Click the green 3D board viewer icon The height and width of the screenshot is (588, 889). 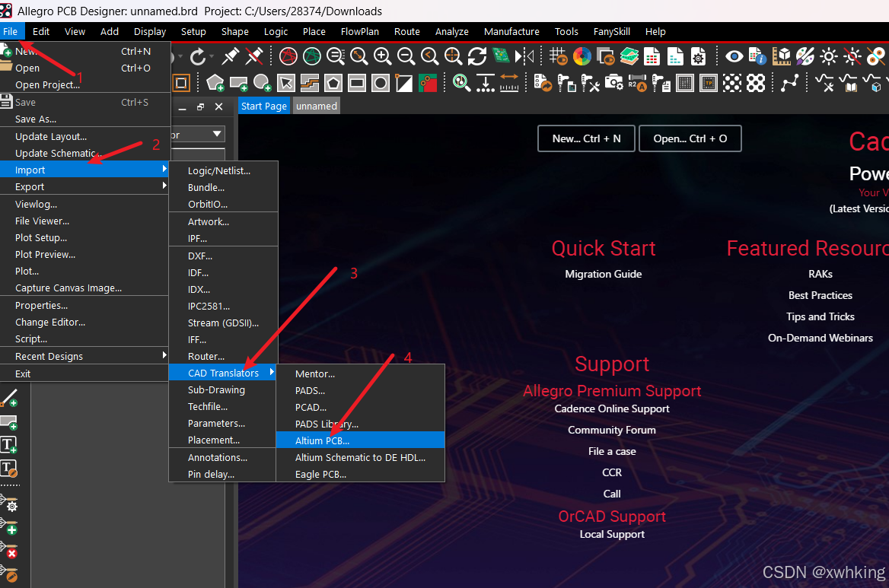point(501,56)
